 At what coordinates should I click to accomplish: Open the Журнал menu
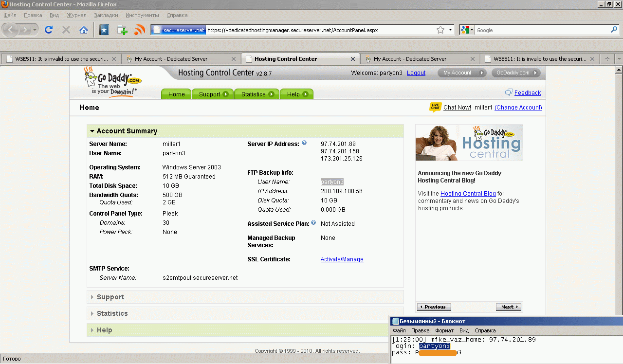click(x=76, y=15)
